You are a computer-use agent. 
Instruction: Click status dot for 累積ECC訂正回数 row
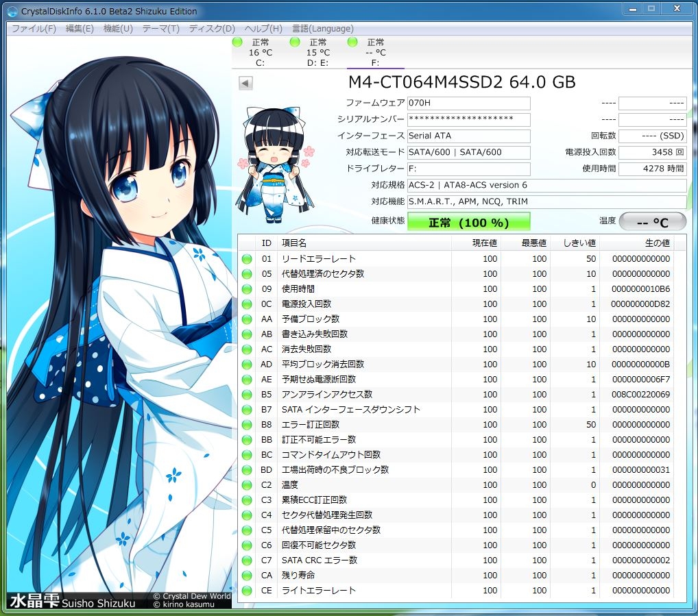247,500
